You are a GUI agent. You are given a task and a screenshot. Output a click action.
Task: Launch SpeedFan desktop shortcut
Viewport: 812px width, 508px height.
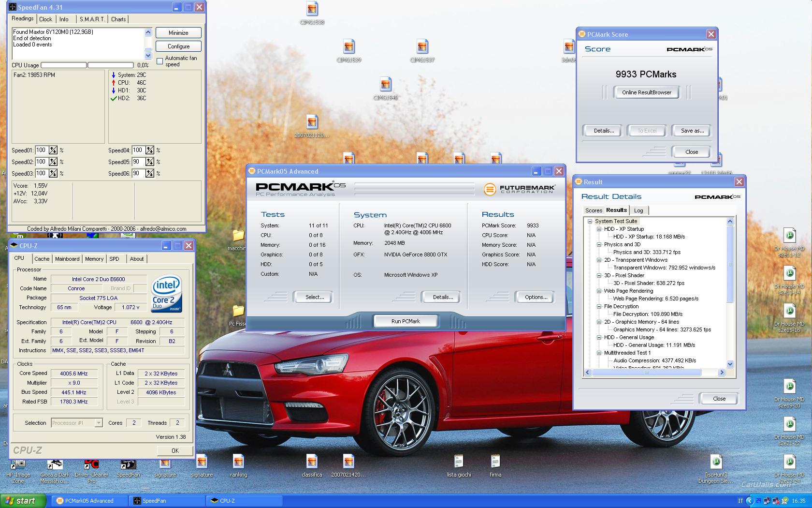[x=128, y=468]
